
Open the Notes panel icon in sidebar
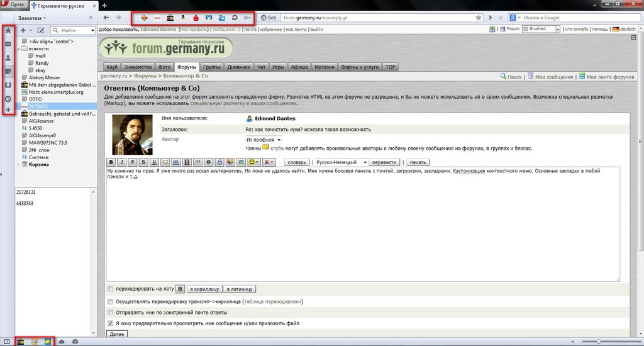8,72
